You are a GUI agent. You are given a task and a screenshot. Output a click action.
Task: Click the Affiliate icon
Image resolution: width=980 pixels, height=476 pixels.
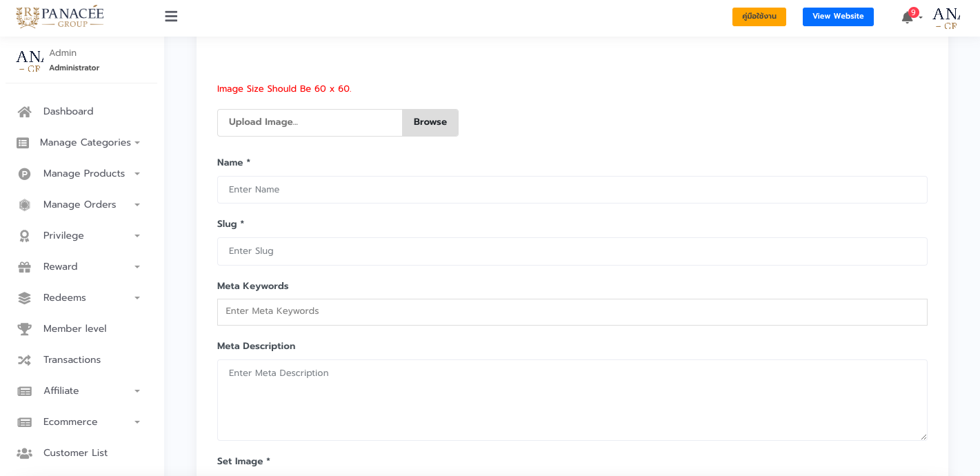(x=24, y=391)
